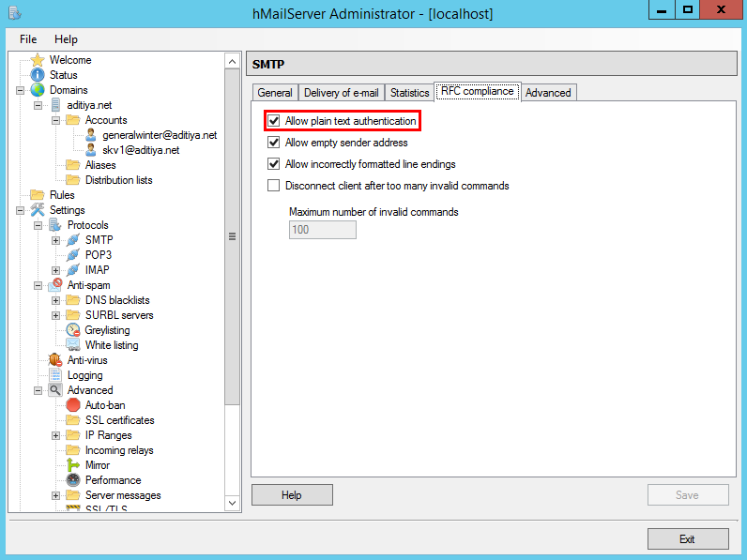Click the generalwinter@aditiya.net user icon
The height and width of the screenshot is (560, 747).
90,135
